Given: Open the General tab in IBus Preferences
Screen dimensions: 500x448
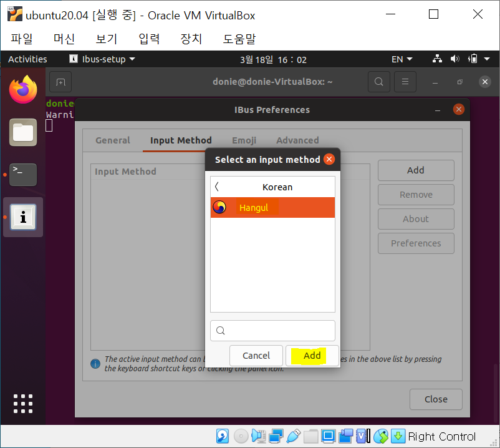Looking at the screenshot, I should 113,140.
